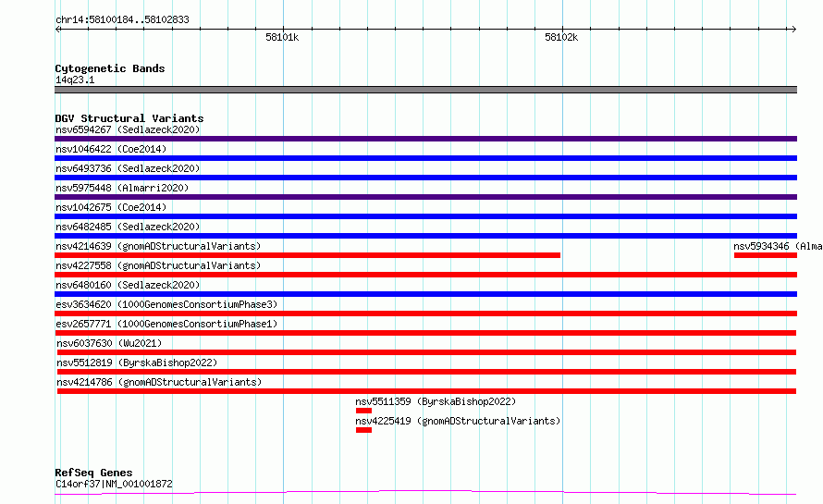
Task: Open the nsv6482485 (Sedlazeck2020) label
Action: (128, 227)
